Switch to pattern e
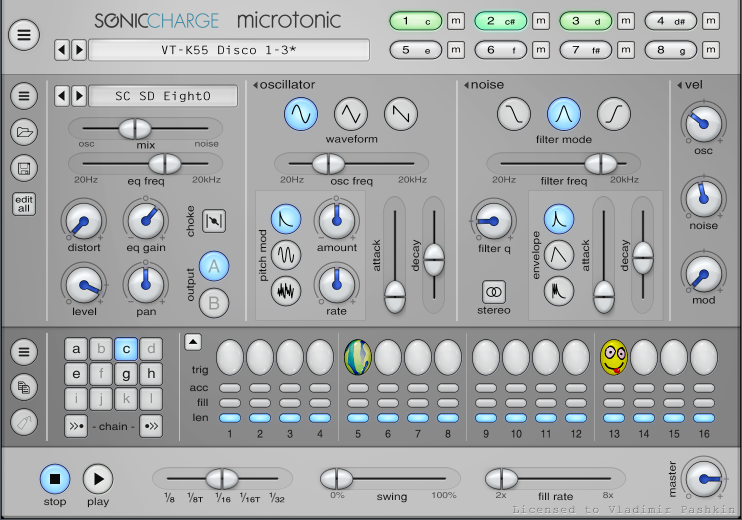 pos(76,374)
